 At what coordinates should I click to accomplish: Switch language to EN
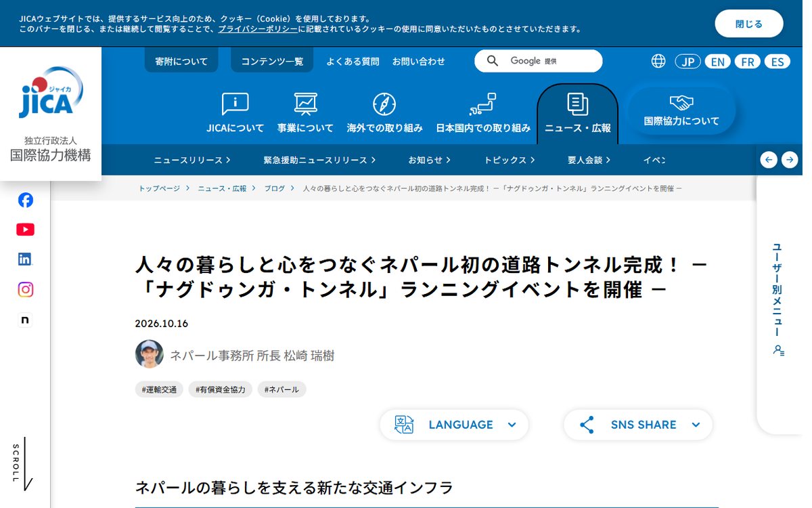tap(717, 62)
